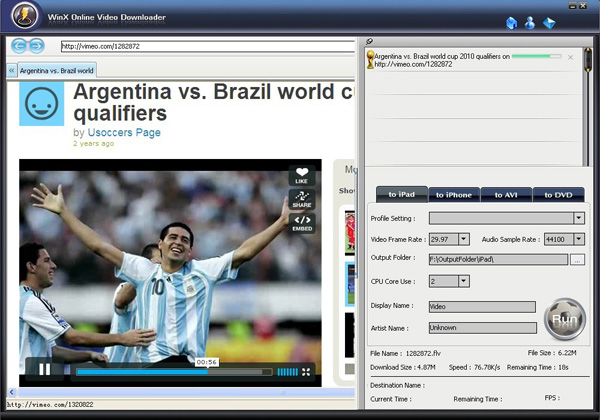Image resolution: width=600 pixels, height=420 pixels.
Task: Click the blue thumbnail beside the video
Action: [x=350, y=284]
